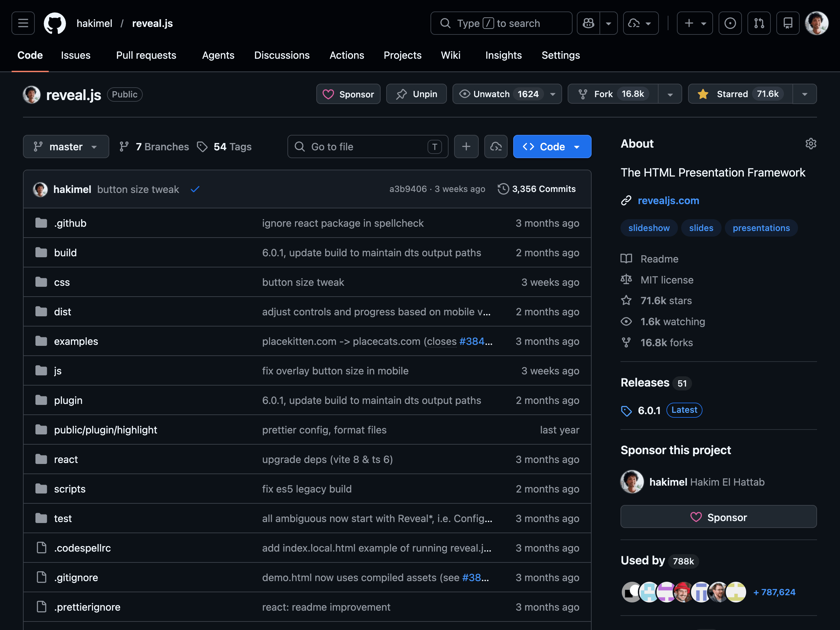This screenshot has width=840, height=630.
Task: Open the Issues inbox circle icon in header
Action: (730, 23)
